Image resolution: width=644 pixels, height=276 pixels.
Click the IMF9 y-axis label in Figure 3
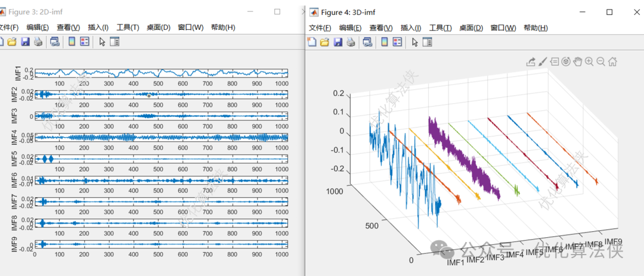click(x=15, y=244)
